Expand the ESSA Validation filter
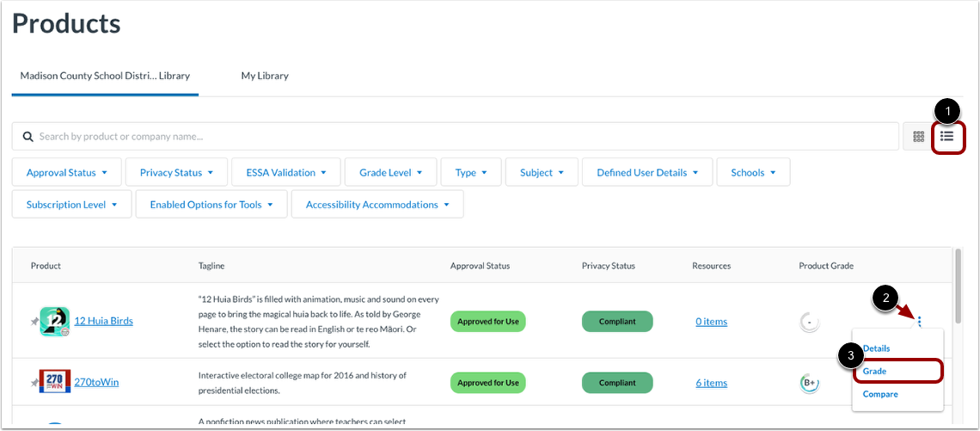Screen dimensions: 980x431 285,172
